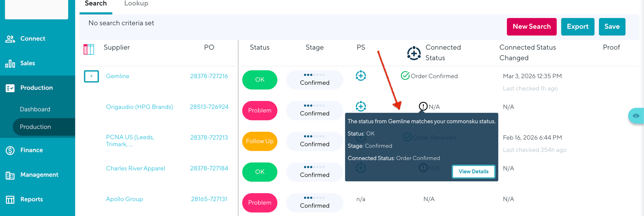644x216 pixels.
Task: Open the Finance dollar icon
Action: (x=10, y=150)
